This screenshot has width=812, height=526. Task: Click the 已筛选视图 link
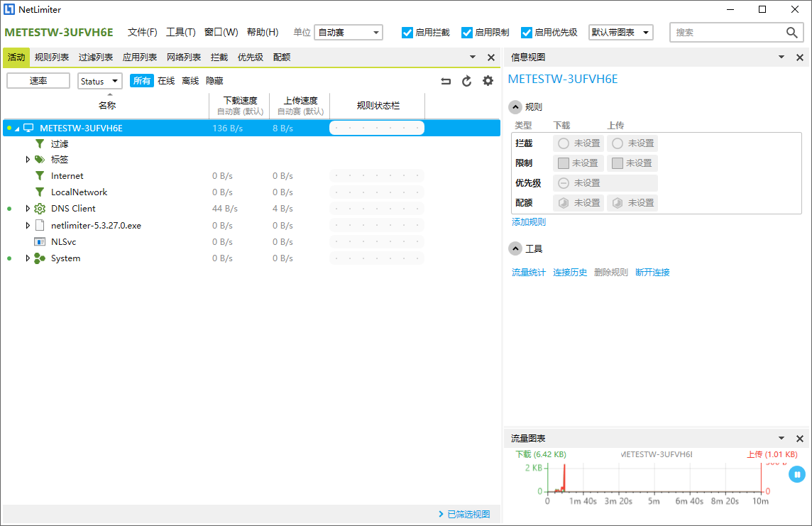coord(468,514)
